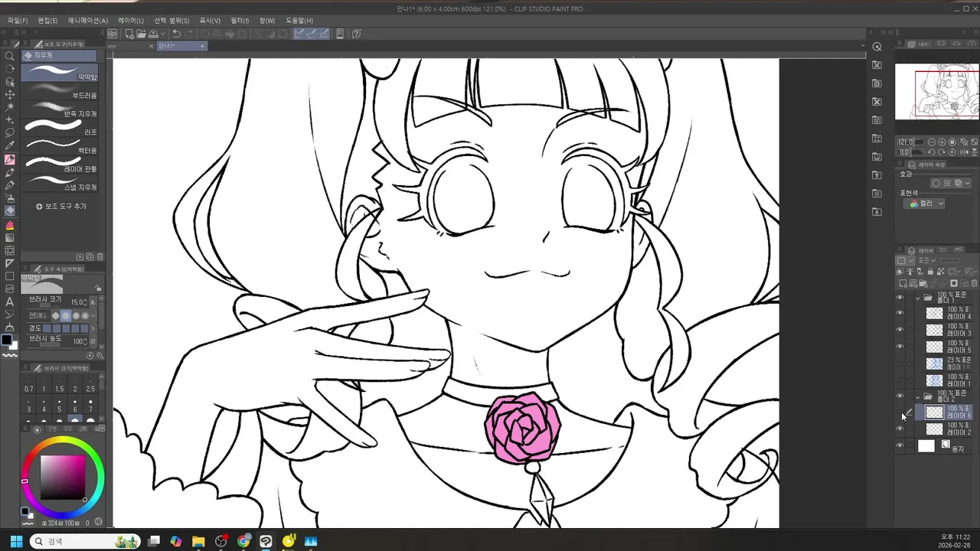The height and width of the screenshot is (551, 980).
Task: Open the 애니메이션(A) menu
Action: [88, 21]
